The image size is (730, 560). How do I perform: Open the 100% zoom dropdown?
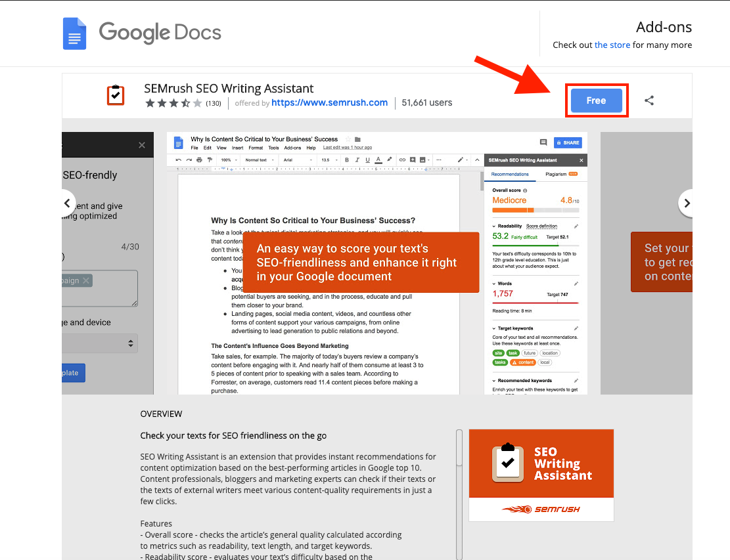click(229, 160)
